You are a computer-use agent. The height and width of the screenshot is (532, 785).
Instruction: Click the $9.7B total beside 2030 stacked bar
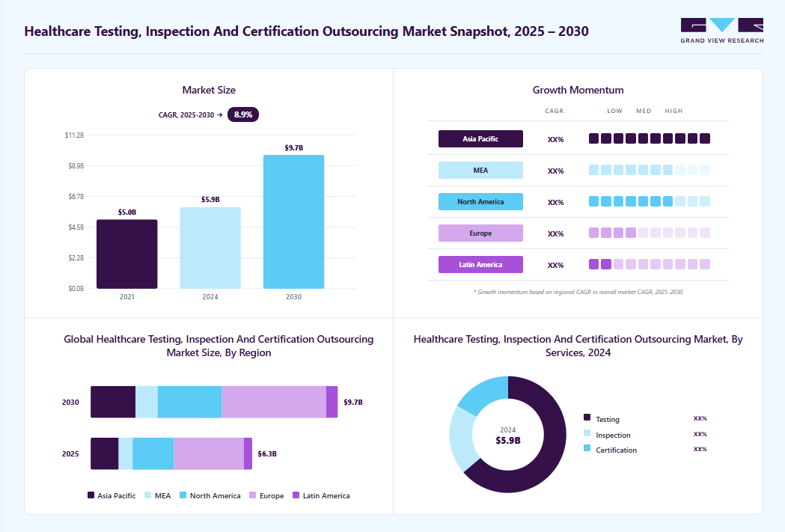[353, 403]
